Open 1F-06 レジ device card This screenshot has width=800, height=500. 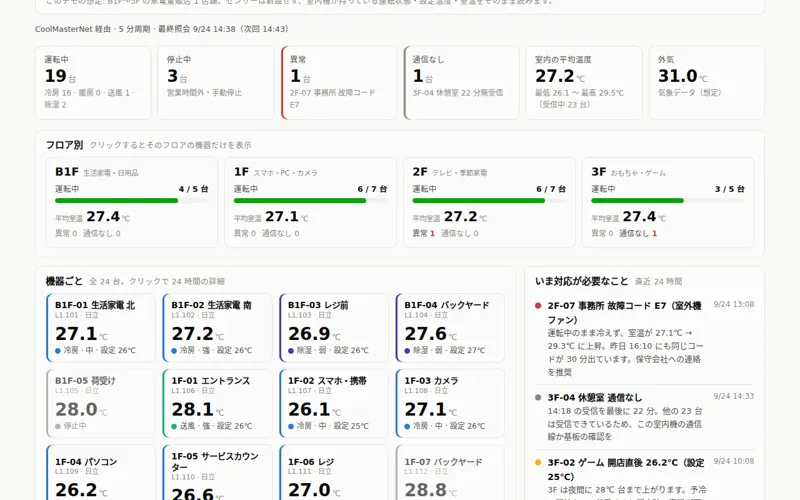(x=334, y=472)
